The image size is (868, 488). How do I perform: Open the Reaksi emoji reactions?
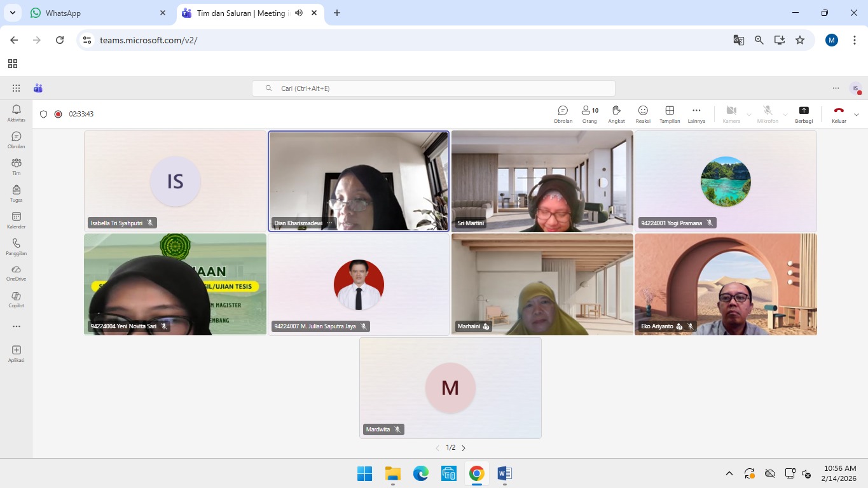click(x=643, y=114)
